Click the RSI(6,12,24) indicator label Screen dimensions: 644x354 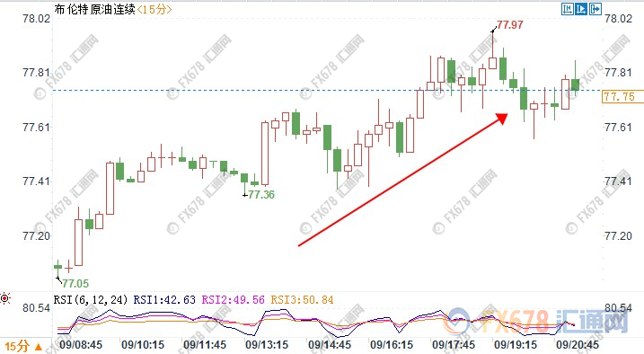point(91,300)
